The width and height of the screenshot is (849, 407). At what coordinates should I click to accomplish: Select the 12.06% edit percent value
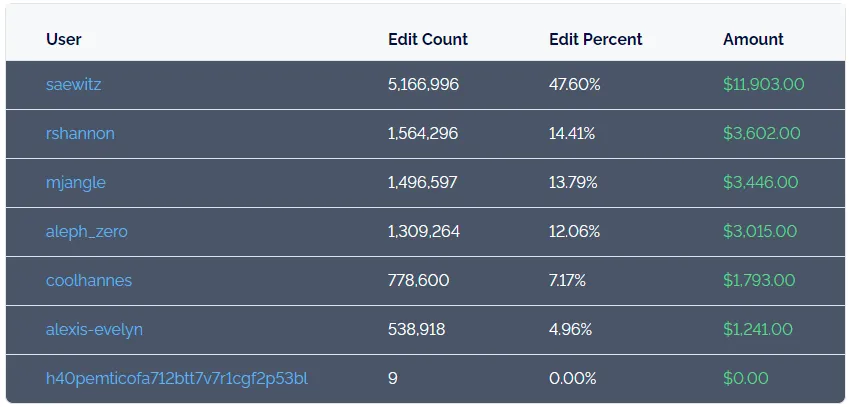coord(574,232)
